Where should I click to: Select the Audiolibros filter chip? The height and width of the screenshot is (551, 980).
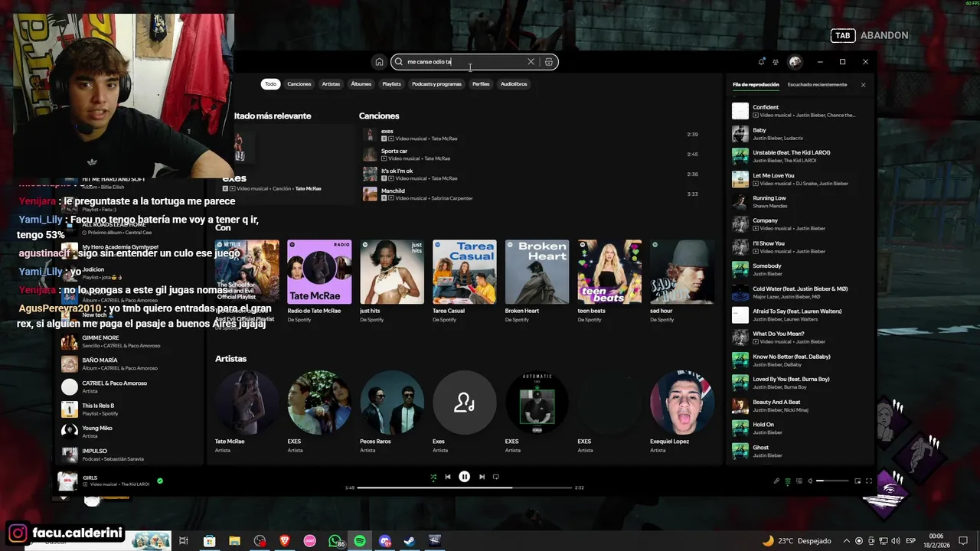(514, 84)
